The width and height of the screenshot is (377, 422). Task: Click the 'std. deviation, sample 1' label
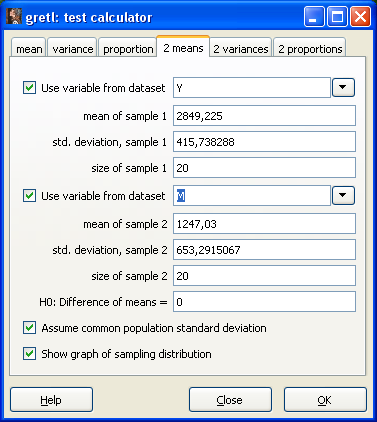click(x=109, y=142)
